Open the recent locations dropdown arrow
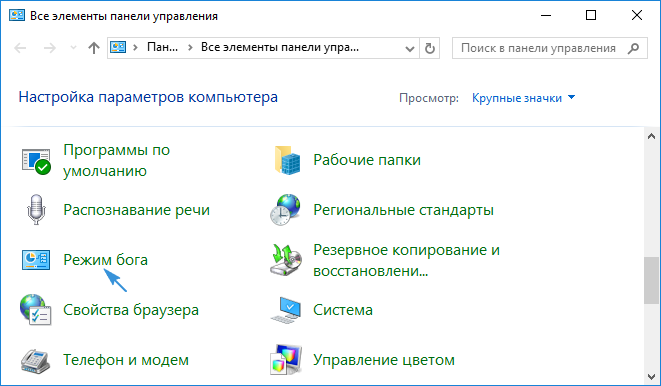Viewport: 661px width, 386px height. [73, 48]
